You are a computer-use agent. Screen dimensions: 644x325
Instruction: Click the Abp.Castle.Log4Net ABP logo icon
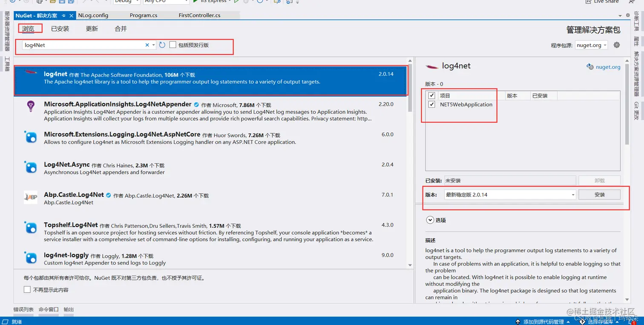31,197
